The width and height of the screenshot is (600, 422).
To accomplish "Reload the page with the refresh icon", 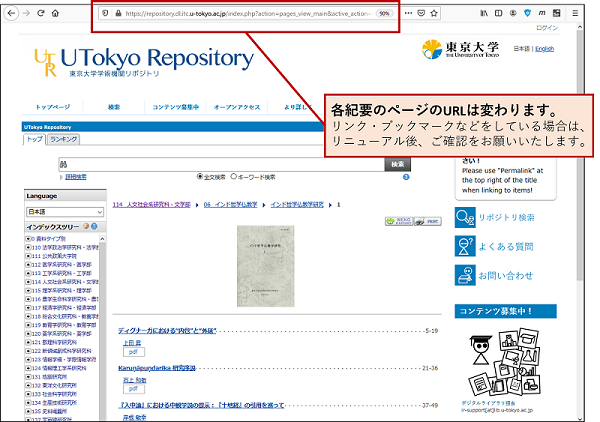I will [41, 13].
